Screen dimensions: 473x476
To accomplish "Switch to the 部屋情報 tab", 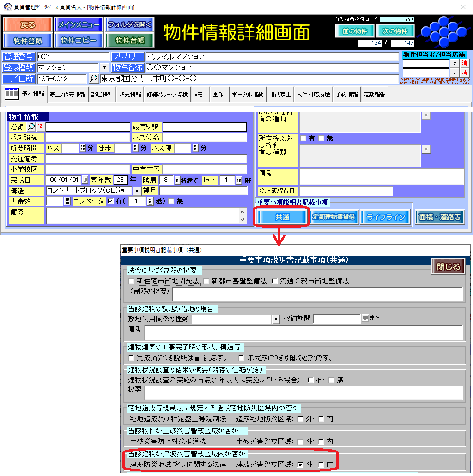I will (102, 94).
